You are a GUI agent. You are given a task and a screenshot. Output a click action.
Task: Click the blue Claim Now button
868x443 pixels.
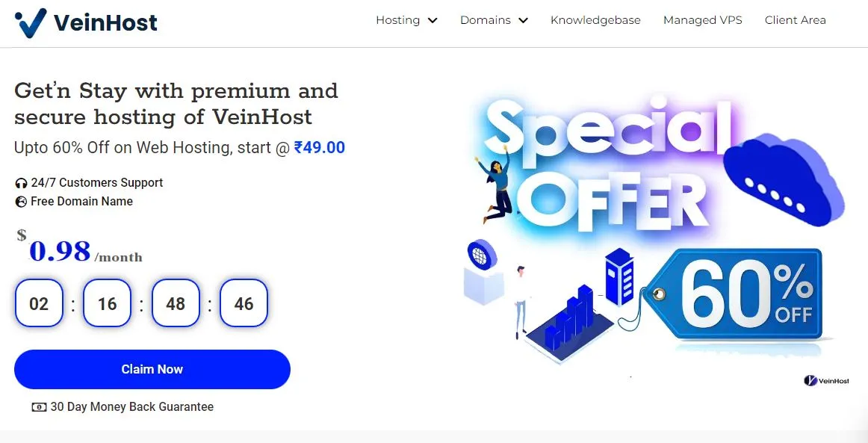(x=152, y=369)
